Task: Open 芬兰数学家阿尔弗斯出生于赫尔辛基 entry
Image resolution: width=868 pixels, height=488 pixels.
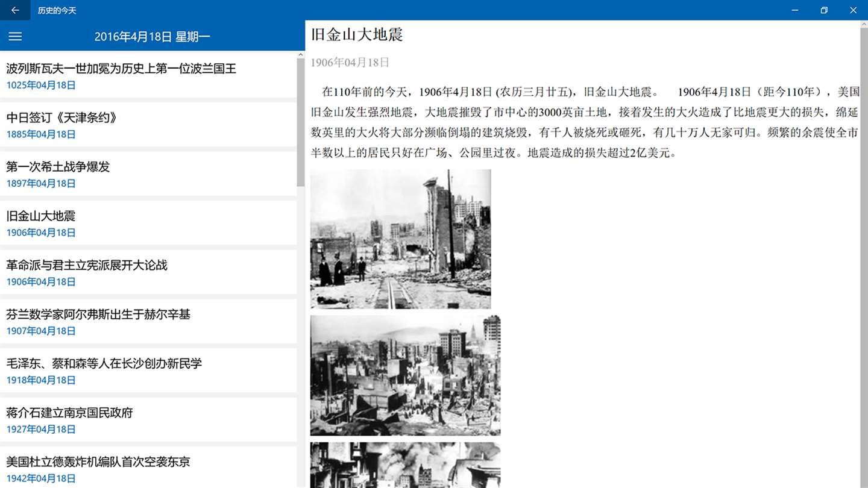Action: tap(148, 321)
